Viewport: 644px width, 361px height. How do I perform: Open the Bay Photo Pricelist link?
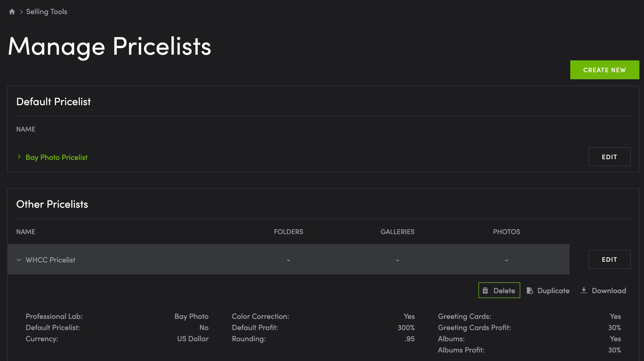tap(56, 157)
